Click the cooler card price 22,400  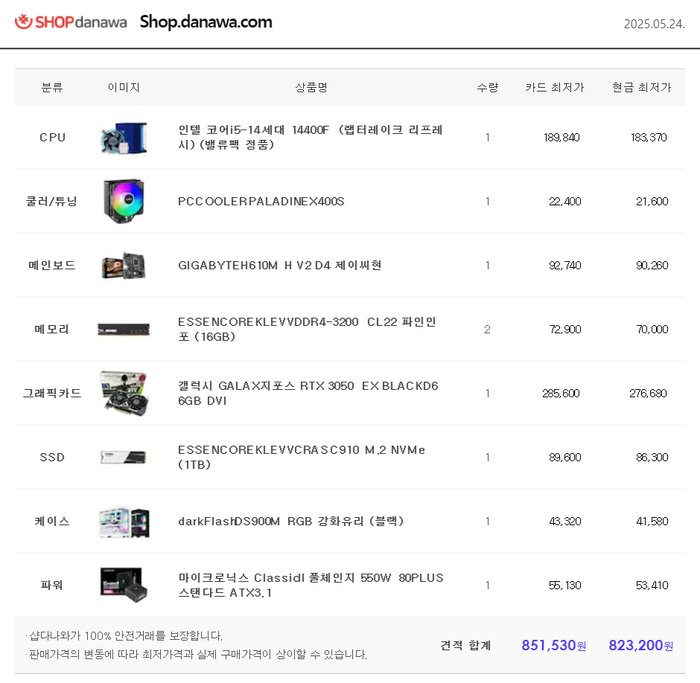point(565,201)
